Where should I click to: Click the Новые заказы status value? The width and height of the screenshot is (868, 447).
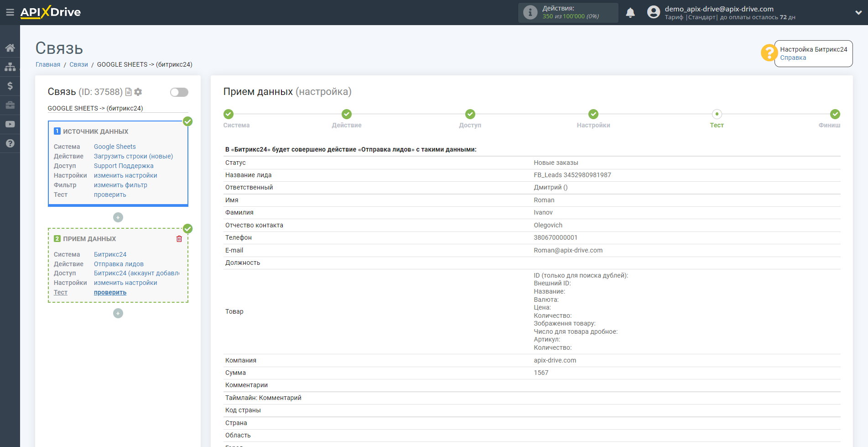(x=556, y=163)
